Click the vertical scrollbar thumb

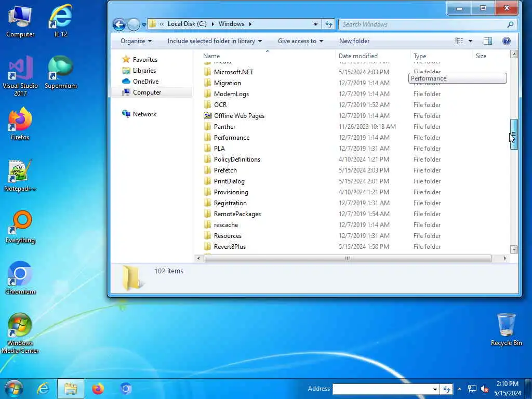tap(514, 135)
